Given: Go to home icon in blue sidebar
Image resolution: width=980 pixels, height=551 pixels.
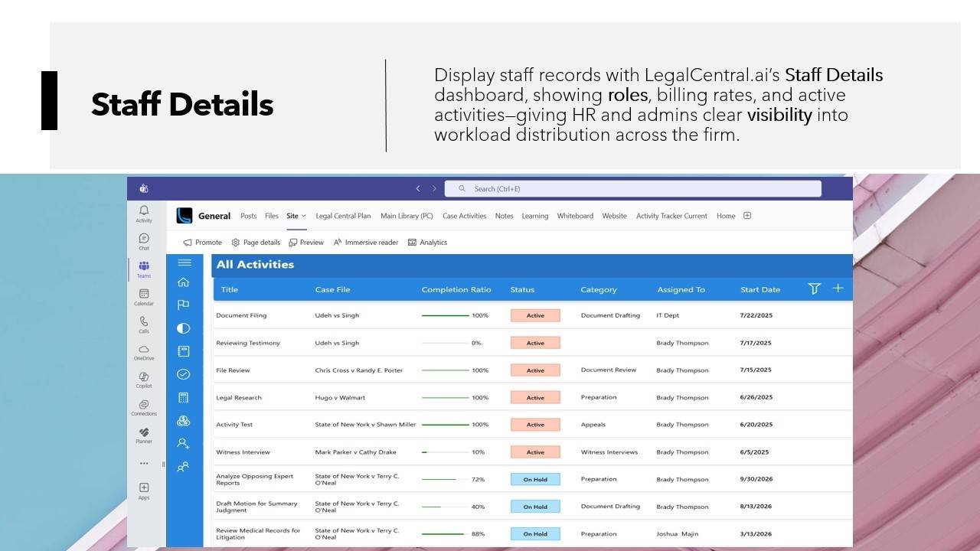Looking at the screenshot, I should point(183,282).
